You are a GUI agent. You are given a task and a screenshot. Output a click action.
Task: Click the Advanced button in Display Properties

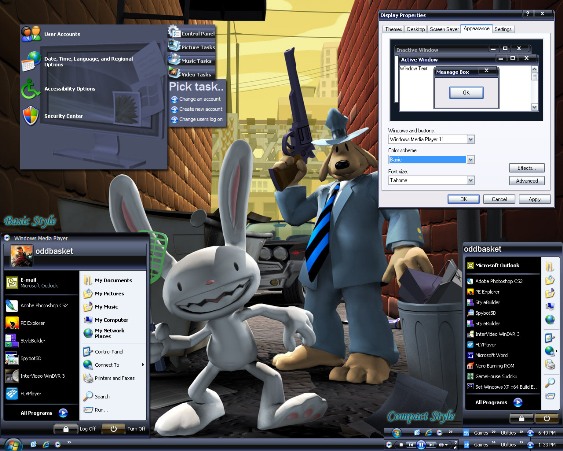tap(527, 181)
